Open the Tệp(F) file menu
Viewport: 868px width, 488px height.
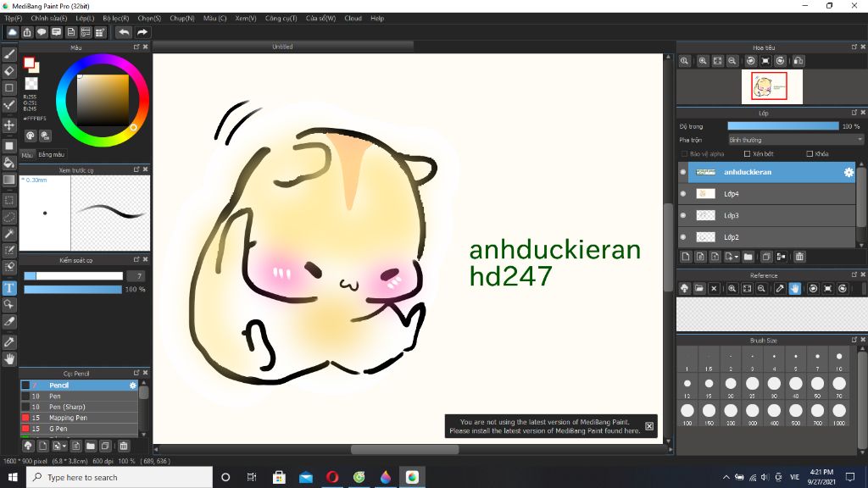pos(14,19)
